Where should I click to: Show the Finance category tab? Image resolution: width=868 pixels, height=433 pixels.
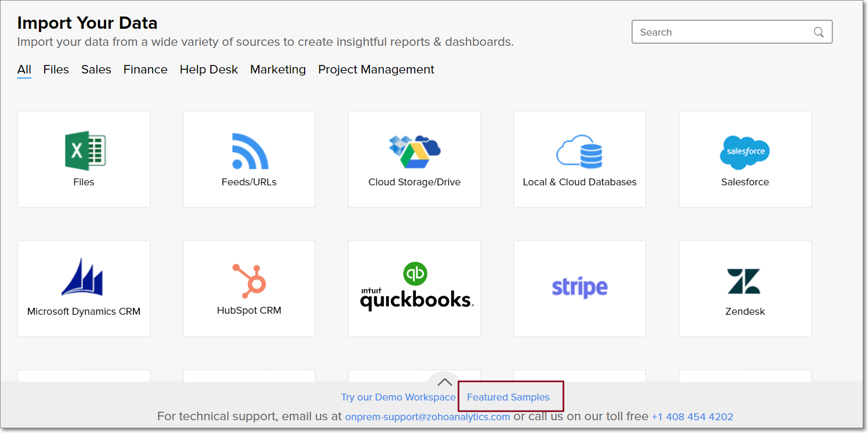click(145, 70)
